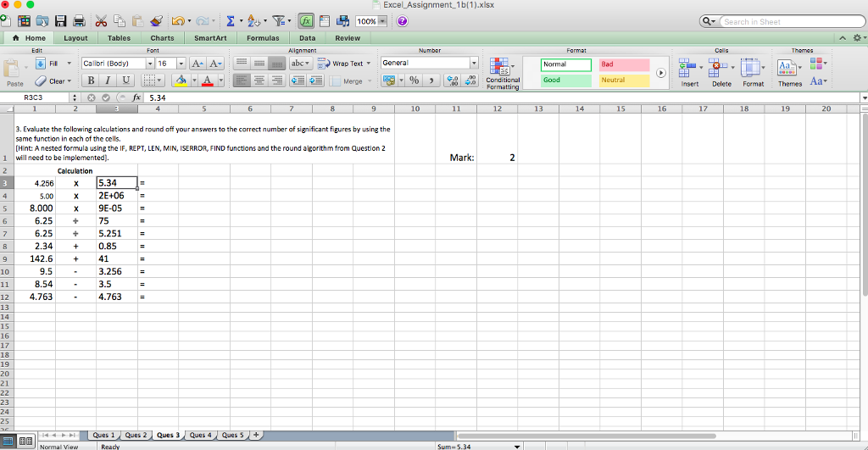Image resolution: width=868 pixels, height=450 pixels.
Task: Click the formula bar showing 5.34
Action: (x=501, y=97)
